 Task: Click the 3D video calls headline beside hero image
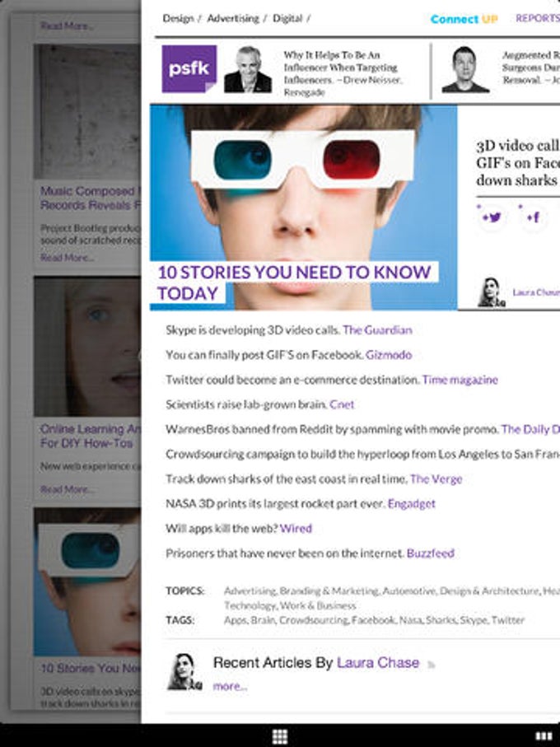pyautogui.click(x=518, y=163)
